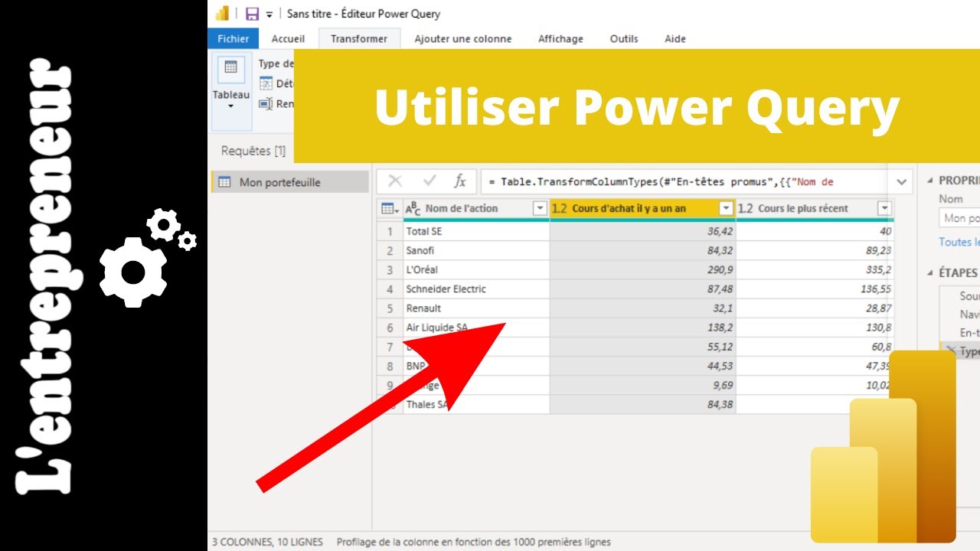This screenshot has height=551, width=980.
Task: Click the 32,1 value cell
Action: [x=642, y=308]
